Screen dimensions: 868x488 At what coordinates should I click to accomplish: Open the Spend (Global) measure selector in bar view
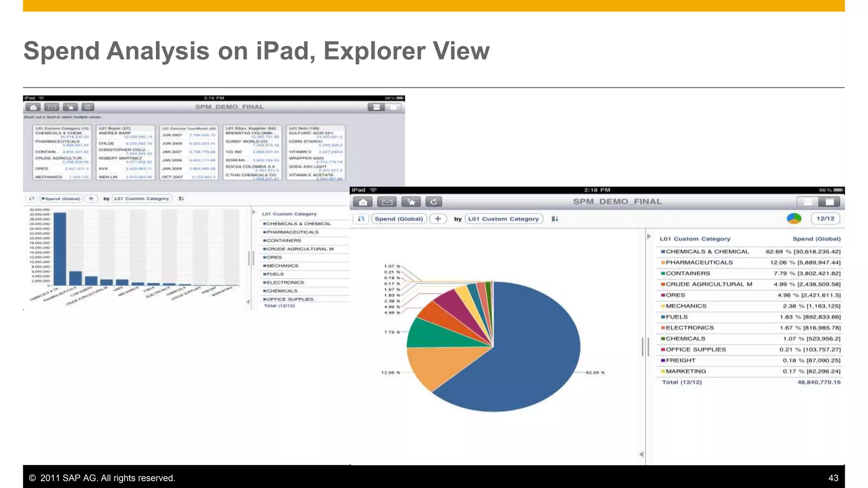pos(61,198)
